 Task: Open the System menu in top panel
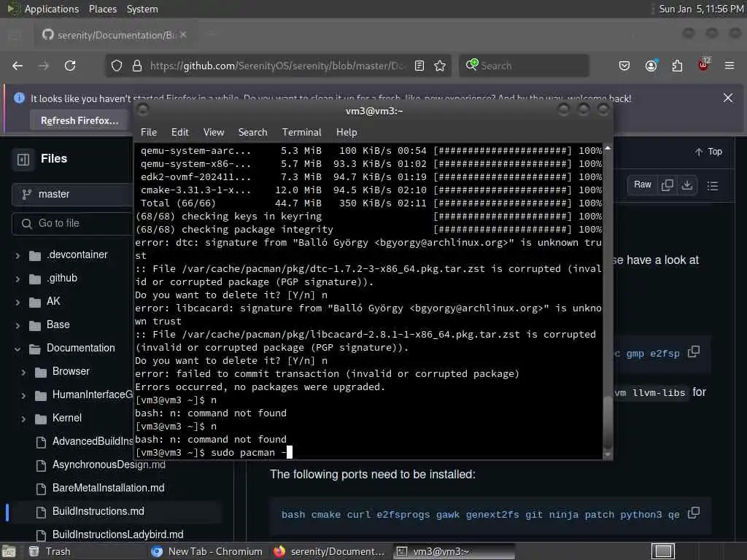pos(142,9)
